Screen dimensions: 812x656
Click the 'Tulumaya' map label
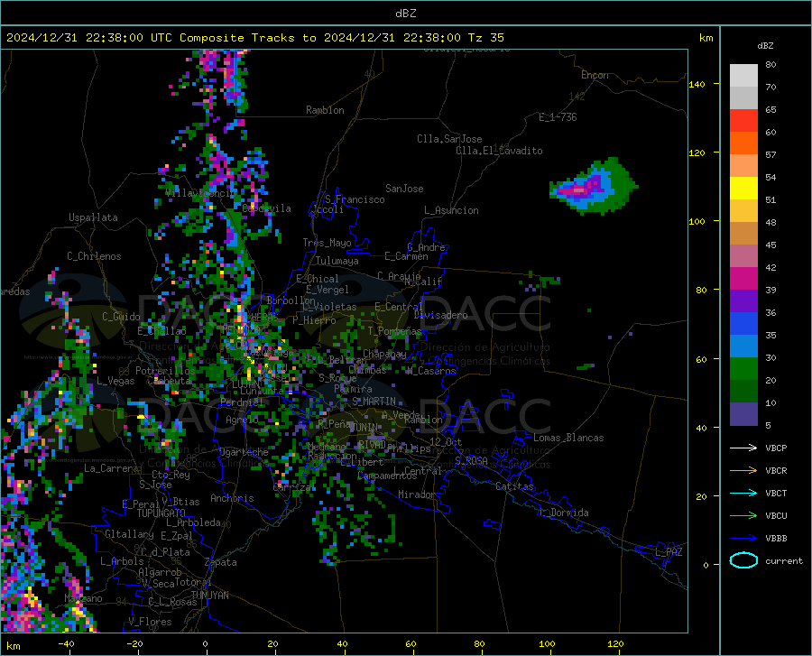(x=337, y=261)
